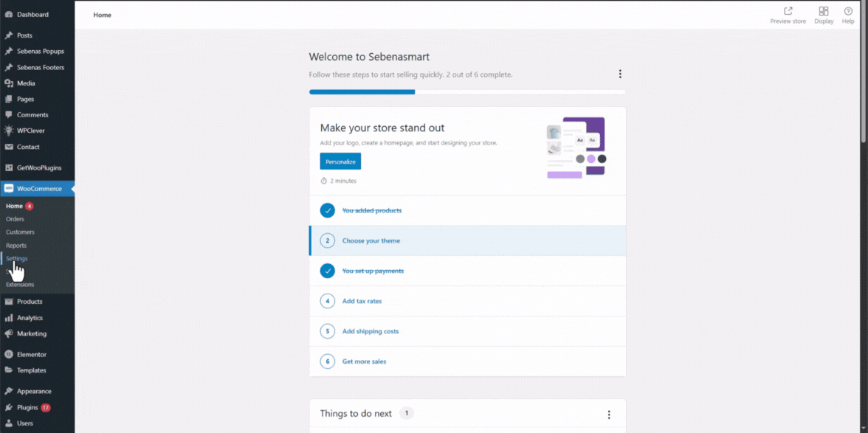The height and width of the screenshot is (433, 868).
Task: Click the Elementor icon
Action: pos(9,355)
